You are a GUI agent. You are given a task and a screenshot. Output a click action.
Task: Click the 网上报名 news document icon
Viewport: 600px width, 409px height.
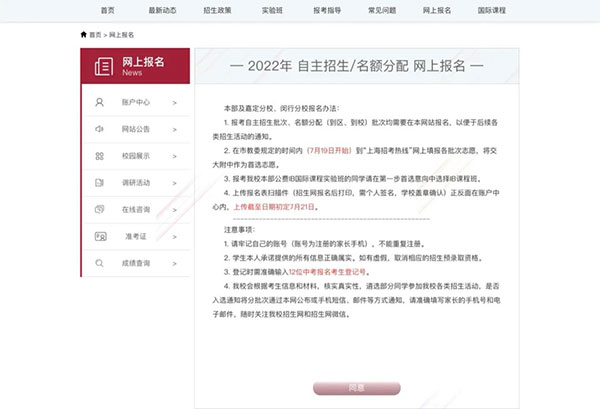tap(103, 66)
